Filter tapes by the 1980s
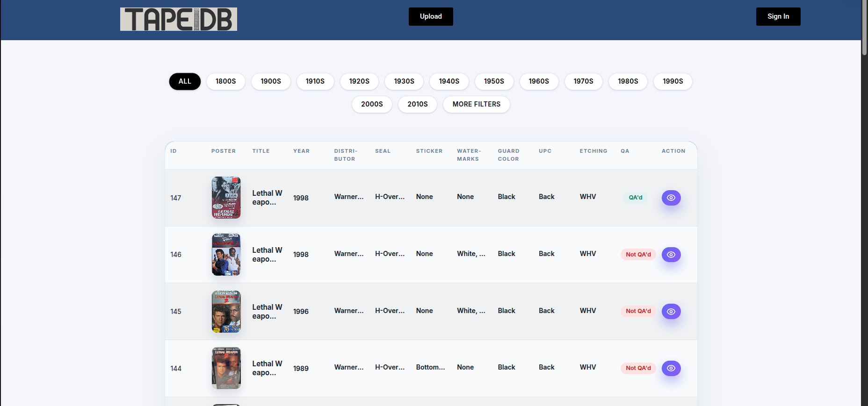868x406 pixels. pos(628,81)
